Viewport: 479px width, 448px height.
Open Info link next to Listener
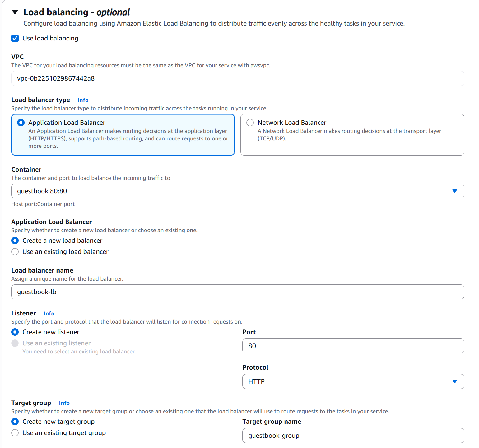49,314
